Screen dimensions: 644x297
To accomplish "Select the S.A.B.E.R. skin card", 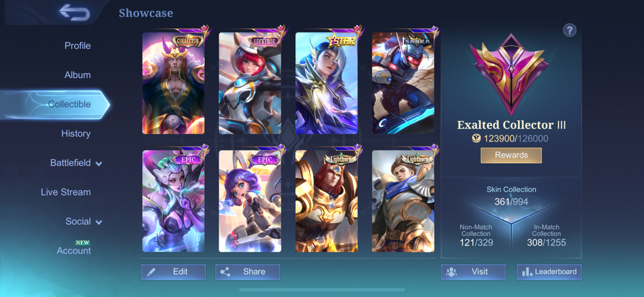I will click(x=403, y=83).
